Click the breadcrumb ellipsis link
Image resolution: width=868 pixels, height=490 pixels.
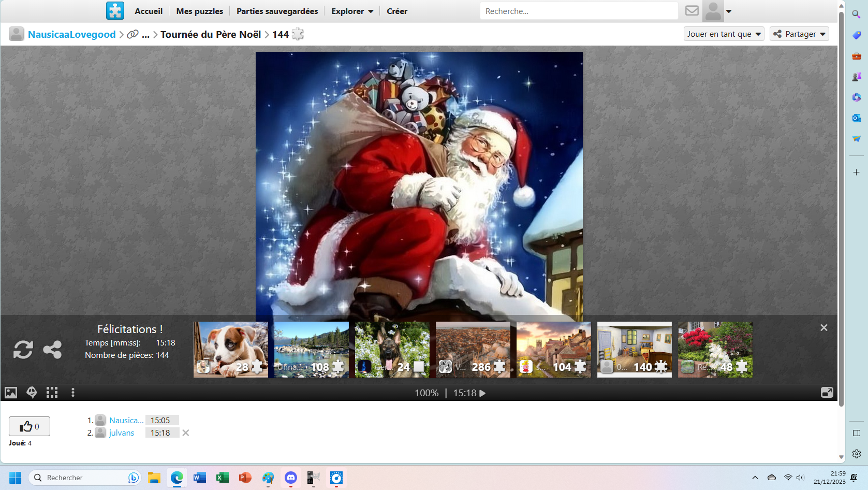pyautogui.click(x=146, y=34)
